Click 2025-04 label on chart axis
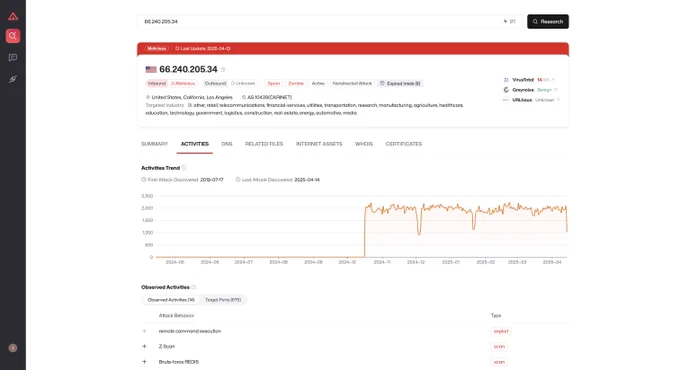Image resolution: width=680 pixels, height=370 pixels. point(552,262)
